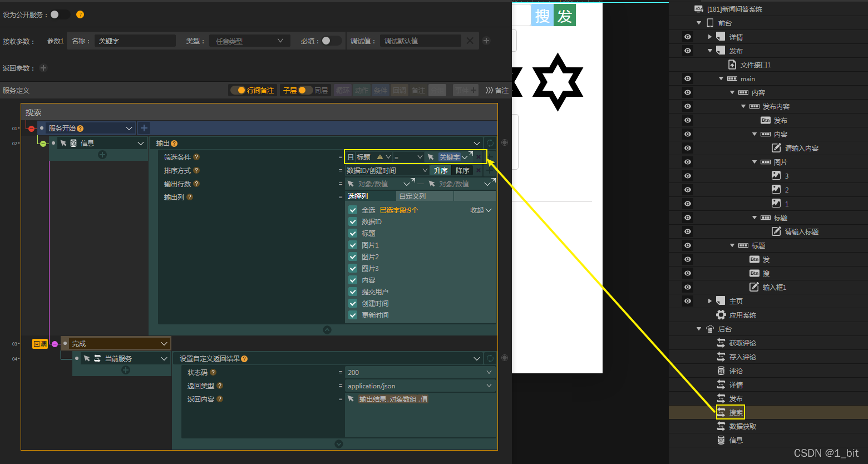Click the 调试默认值 debug value field
868x464 pixels.
tap(420, 41)
